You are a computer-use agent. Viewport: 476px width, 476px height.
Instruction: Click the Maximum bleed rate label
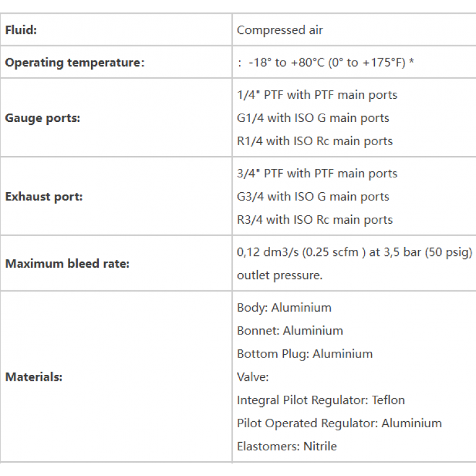click(67, 264)
